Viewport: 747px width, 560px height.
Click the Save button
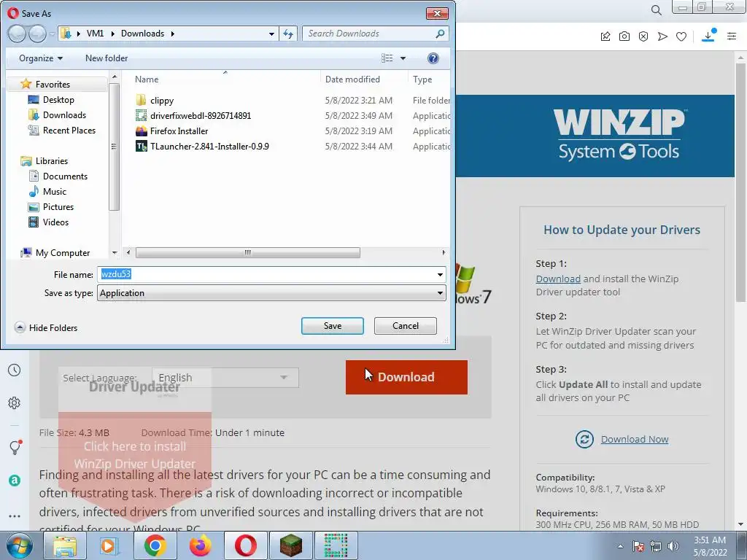(x=333, y=326)
